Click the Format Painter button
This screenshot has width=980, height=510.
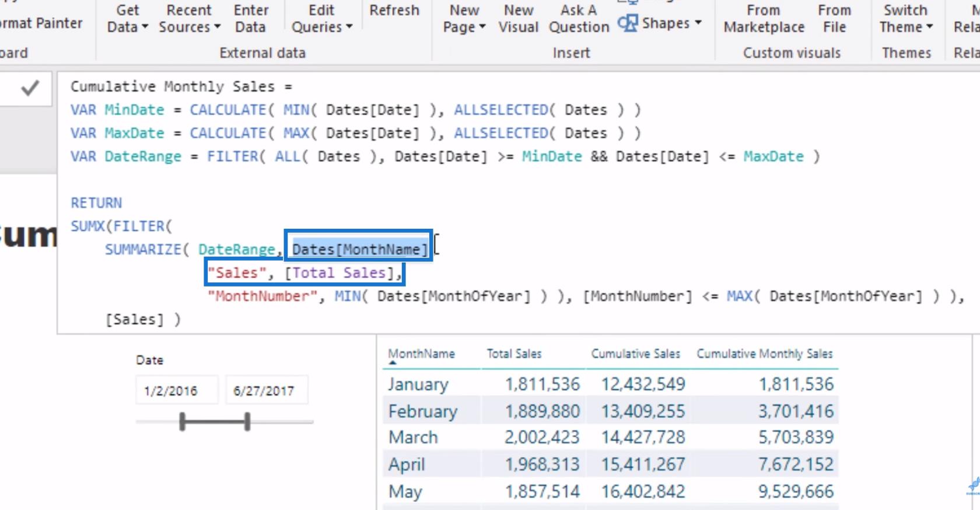point(41,23)
